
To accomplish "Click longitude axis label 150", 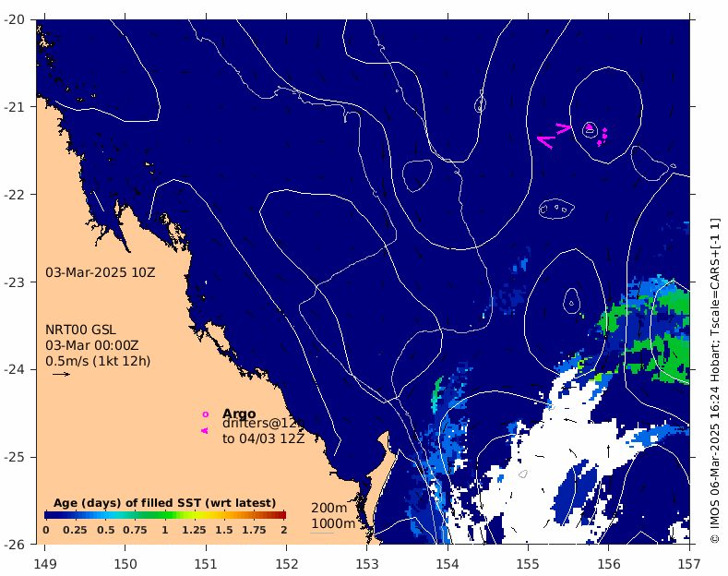I will 125,564.
